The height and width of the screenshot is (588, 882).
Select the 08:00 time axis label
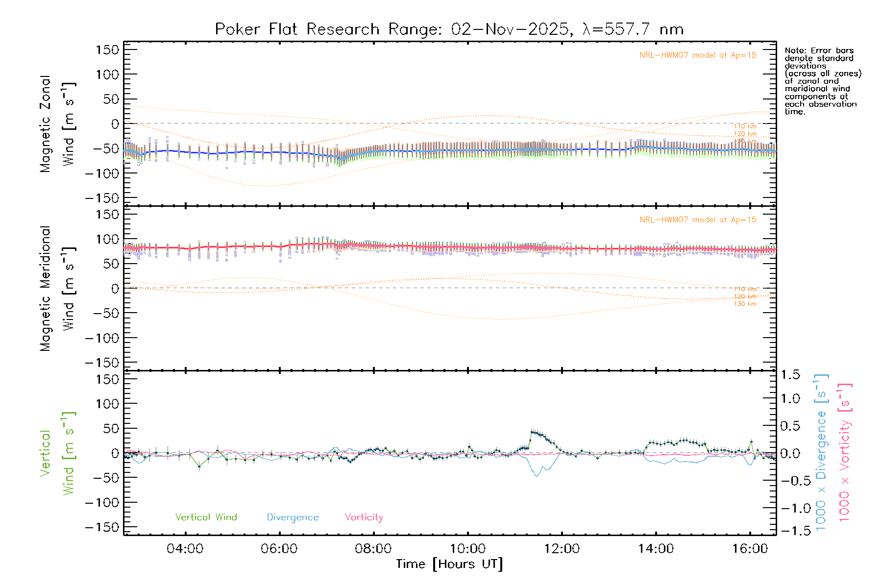tap(373, 548)
